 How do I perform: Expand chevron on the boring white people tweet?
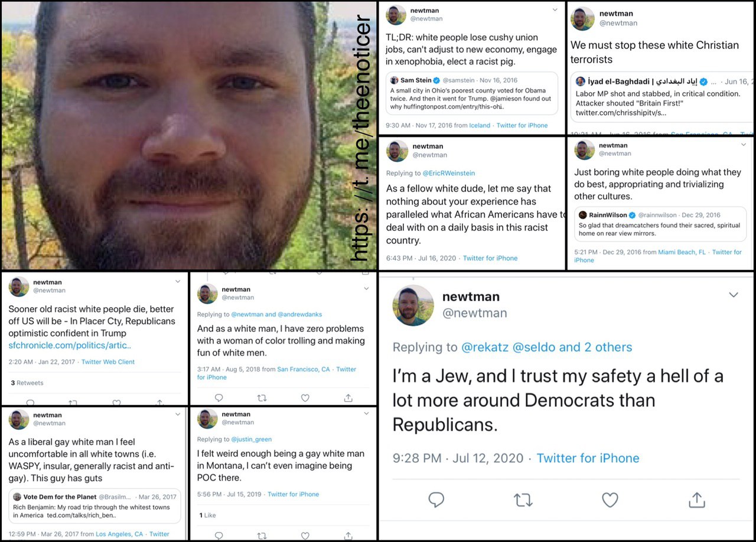[x=744, y=144]
